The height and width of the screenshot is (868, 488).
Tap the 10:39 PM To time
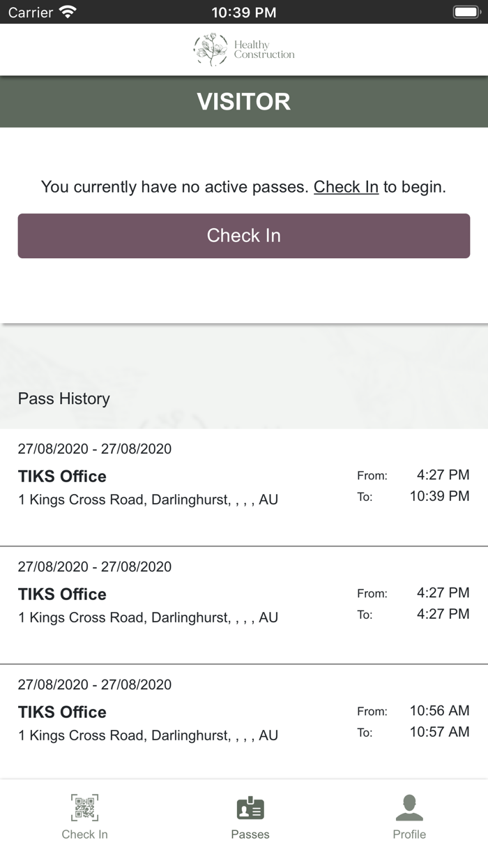click(x=439, y=496)
